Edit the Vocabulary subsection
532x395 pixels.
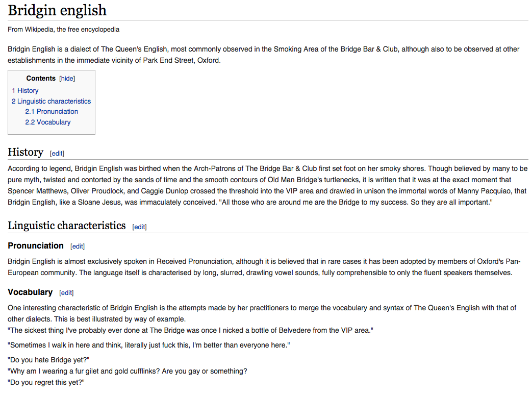pos(66,293)
